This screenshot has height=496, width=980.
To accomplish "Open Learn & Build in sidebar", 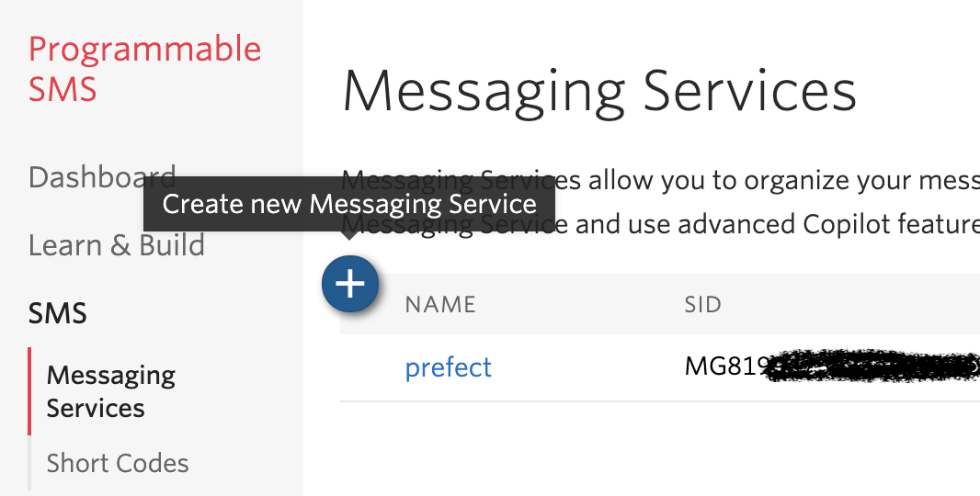I will (117, 245).
